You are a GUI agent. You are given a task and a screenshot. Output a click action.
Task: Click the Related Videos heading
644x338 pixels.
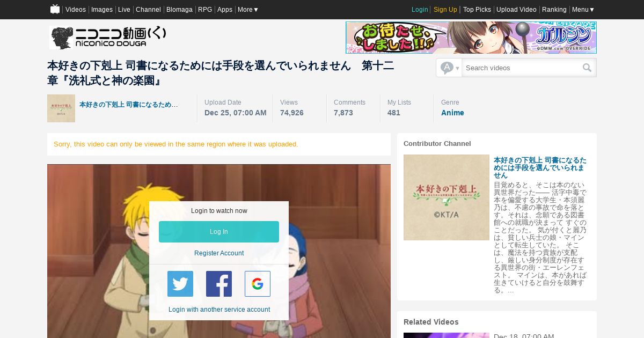tap(431, 322)
